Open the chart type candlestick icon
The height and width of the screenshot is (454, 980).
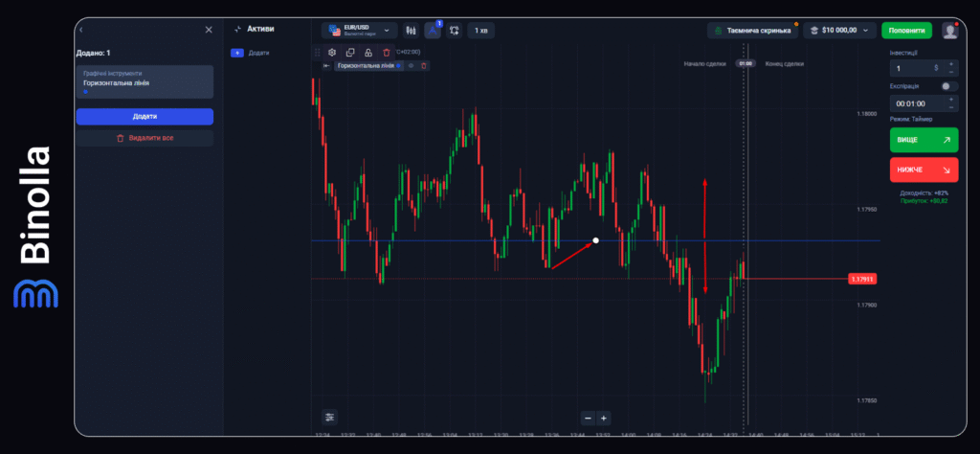point(412,31)
